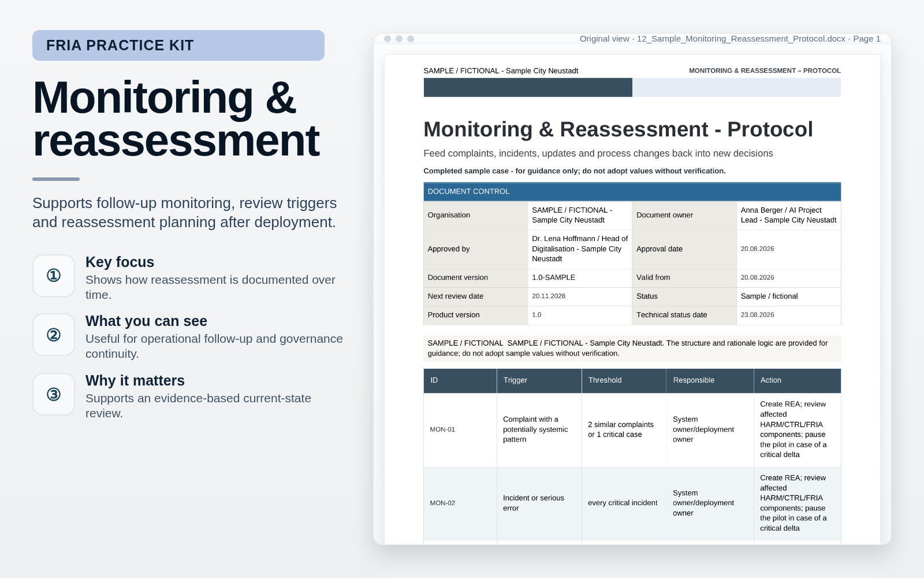Image resolution: width=924 pixels, height=578 pixels.
Task: Click the Valid from label cell
Action: [684, 277]
